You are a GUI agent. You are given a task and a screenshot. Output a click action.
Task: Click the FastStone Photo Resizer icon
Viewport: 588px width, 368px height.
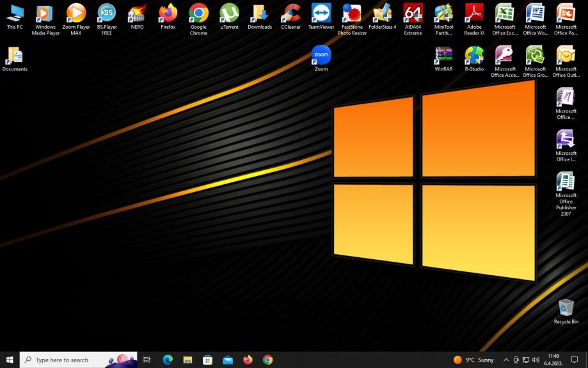coord(352,14)
